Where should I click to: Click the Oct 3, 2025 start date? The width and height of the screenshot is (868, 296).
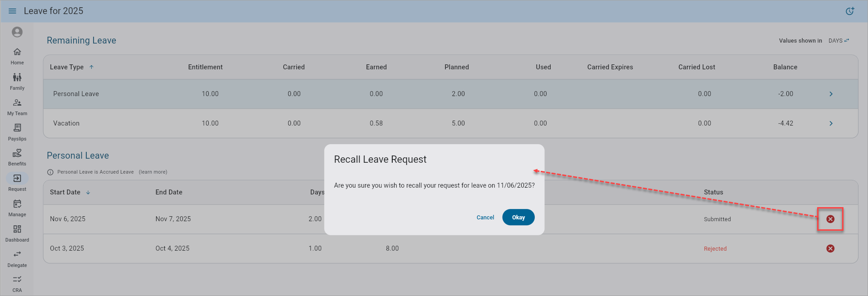67,248
